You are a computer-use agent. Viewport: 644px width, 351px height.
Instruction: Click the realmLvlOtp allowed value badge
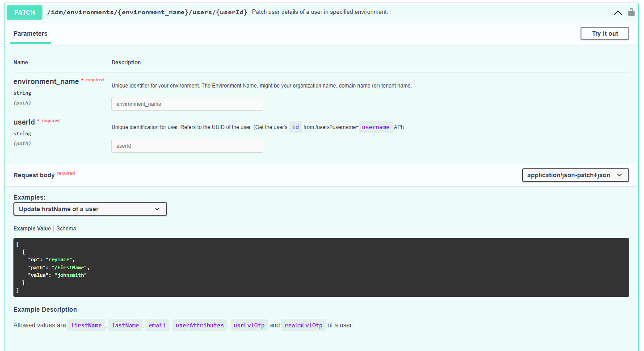pyautogui.click(x=303, y=325)
